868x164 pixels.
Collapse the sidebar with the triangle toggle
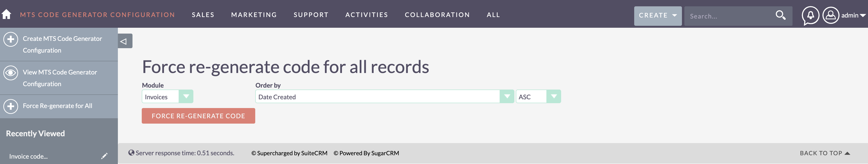click(125, 41)
